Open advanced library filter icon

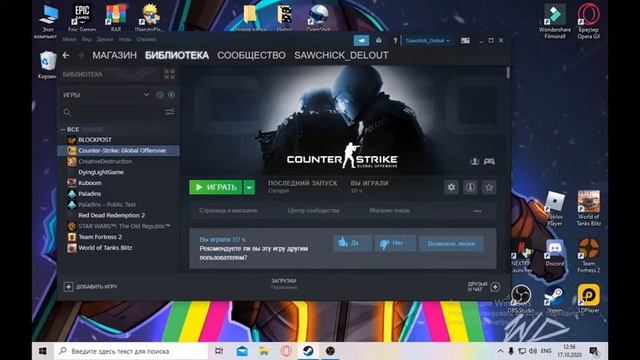pos(169,112)
